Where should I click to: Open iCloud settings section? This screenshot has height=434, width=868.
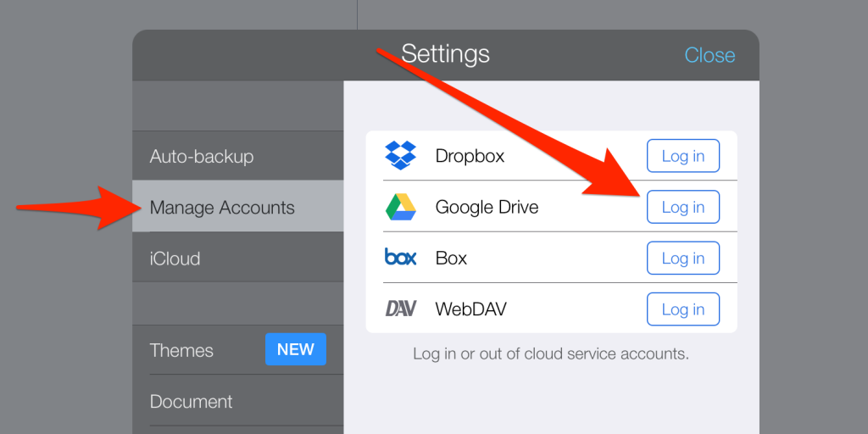238,258
